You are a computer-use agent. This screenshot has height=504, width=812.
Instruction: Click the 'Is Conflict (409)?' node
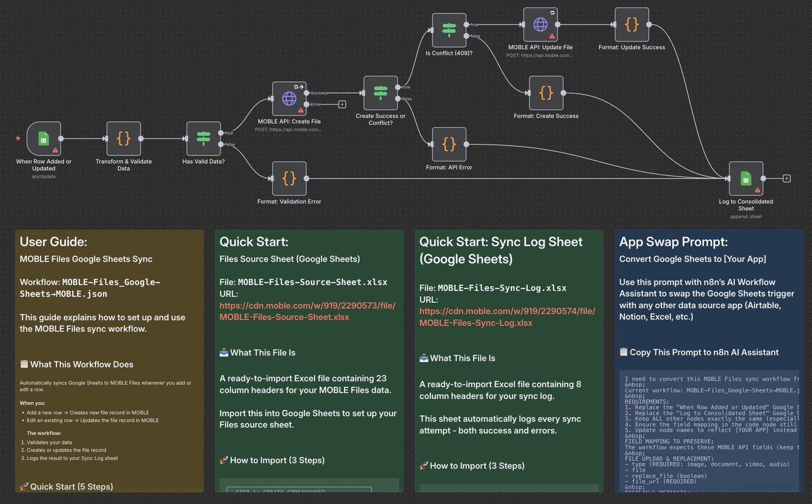(449, 30)
